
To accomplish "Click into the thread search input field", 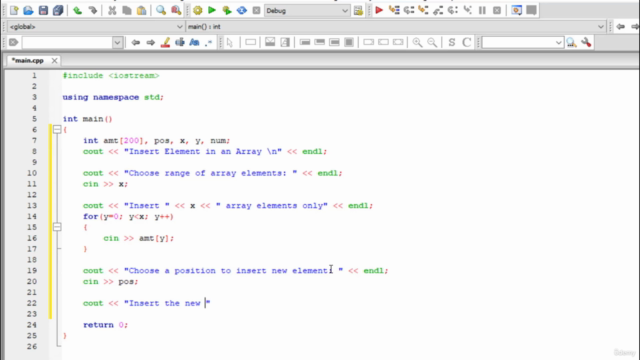I will click(518, 42).
